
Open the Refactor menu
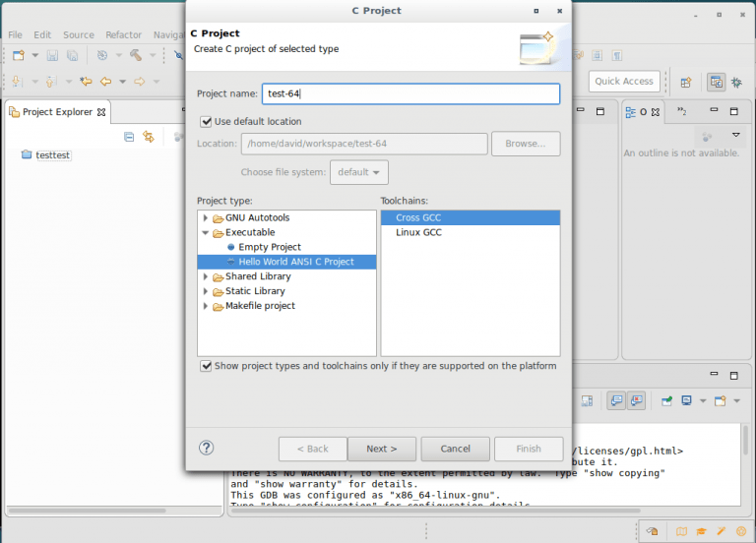tap(123, 34)
